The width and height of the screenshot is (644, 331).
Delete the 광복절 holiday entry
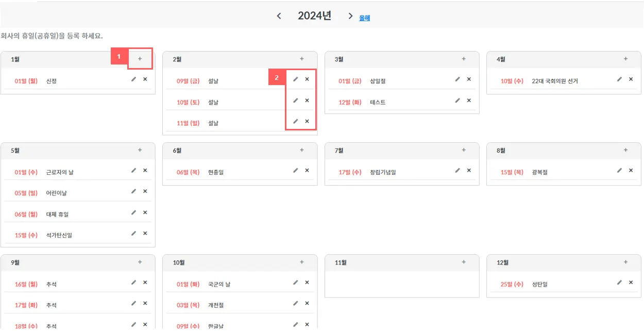[631, 170]
